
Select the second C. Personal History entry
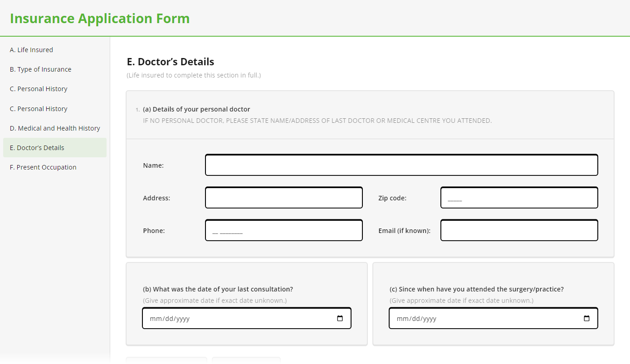click(38, 108)
